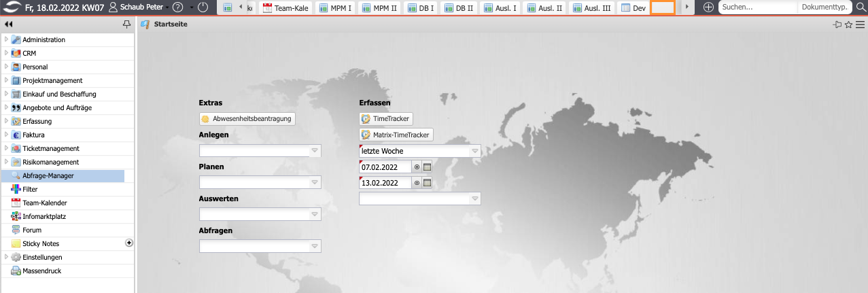Open the Startseite hamburger menu
The image size is (868, 293).
[860, 24]
